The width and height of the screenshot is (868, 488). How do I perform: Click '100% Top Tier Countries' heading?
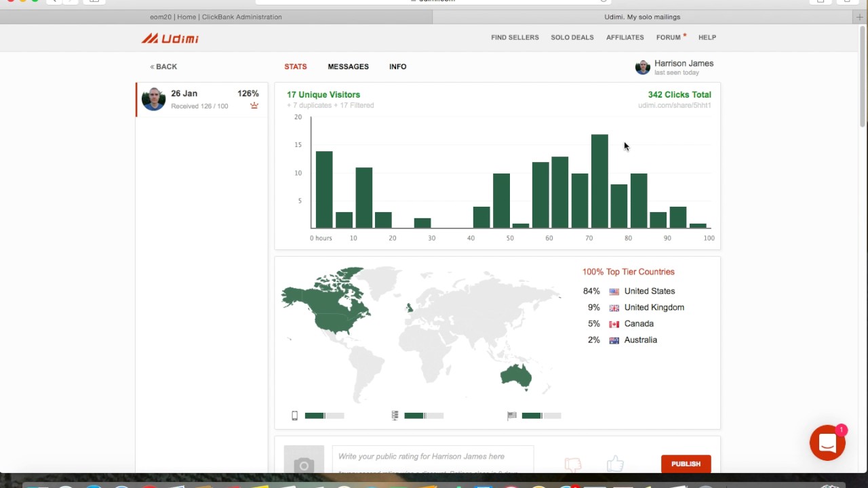click(629, 272)
